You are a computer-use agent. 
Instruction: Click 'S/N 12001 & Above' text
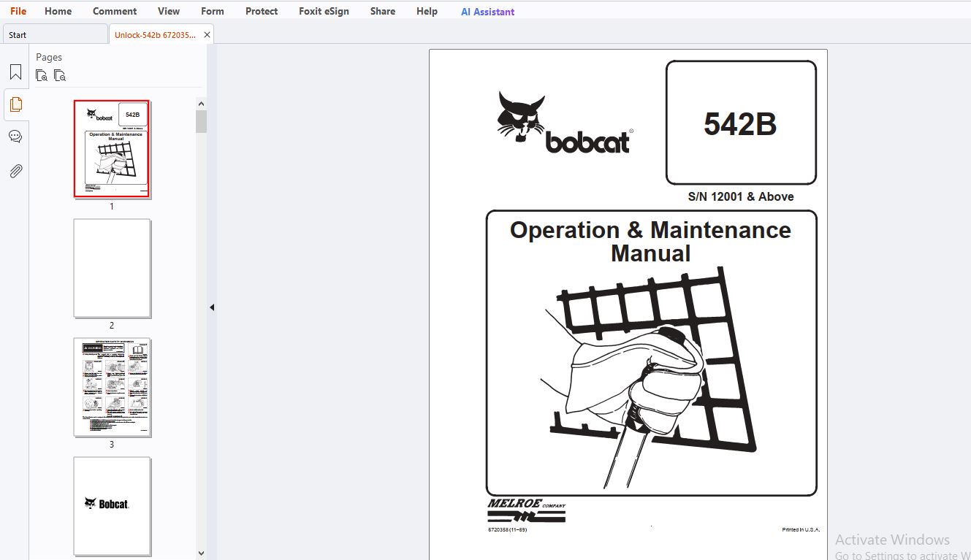coord(741,196)
